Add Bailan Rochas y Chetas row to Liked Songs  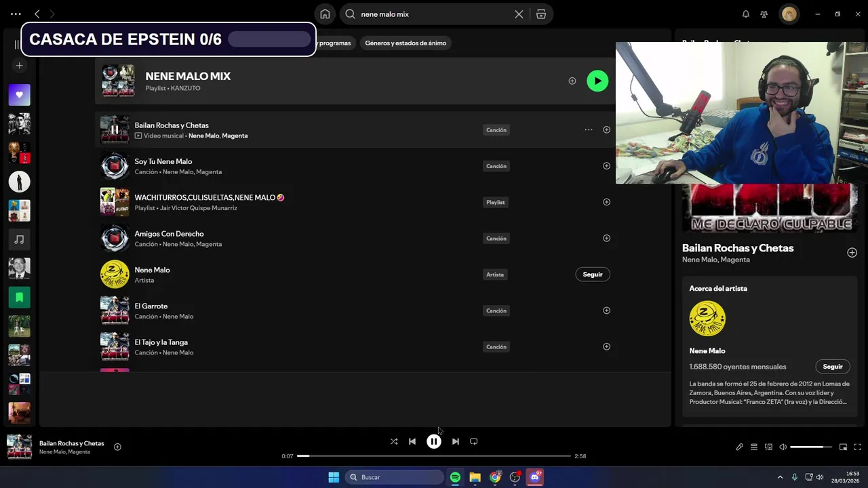tap(606, 129)
